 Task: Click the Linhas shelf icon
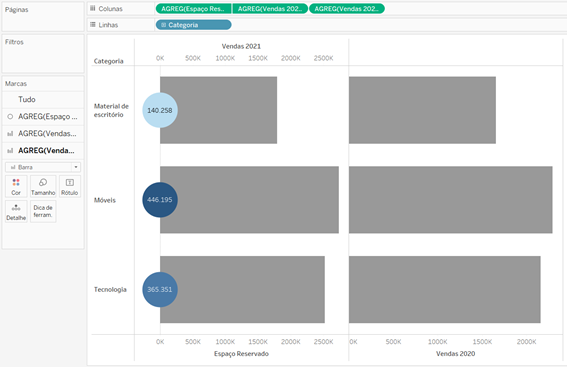click(93, 25)
